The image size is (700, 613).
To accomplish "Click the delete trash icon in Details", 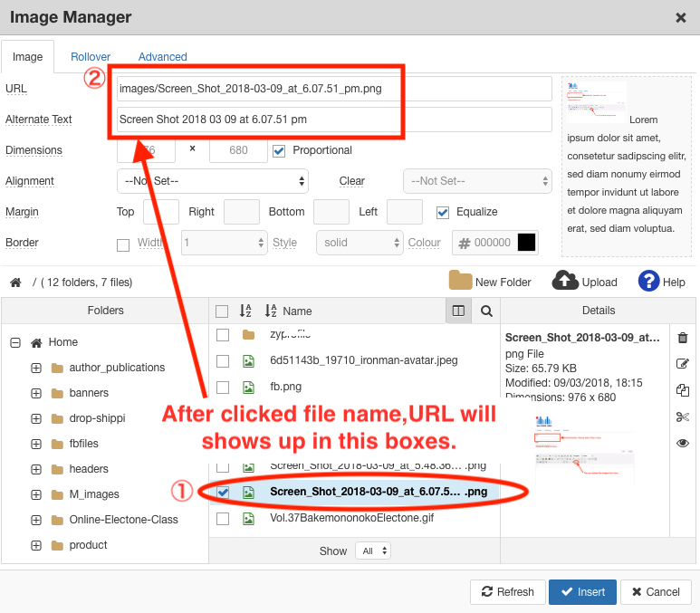I will (683, 338).
